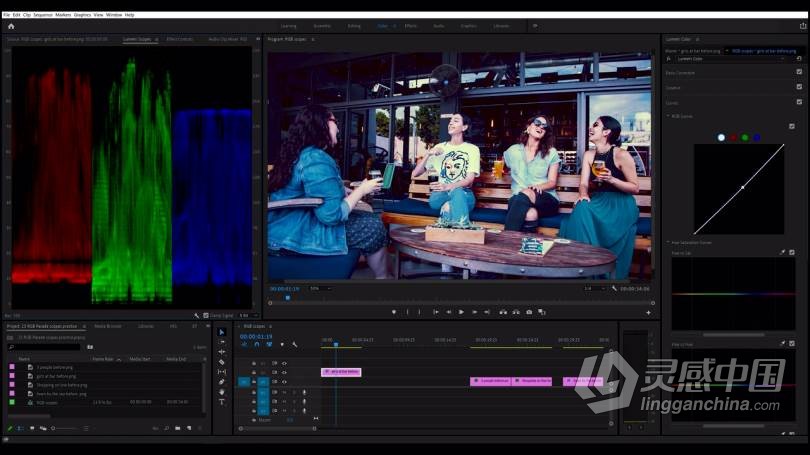The width and height of the screenshot is (810, 455).
Task: Click the export share icon in the workspace bar
Action: 803,26
